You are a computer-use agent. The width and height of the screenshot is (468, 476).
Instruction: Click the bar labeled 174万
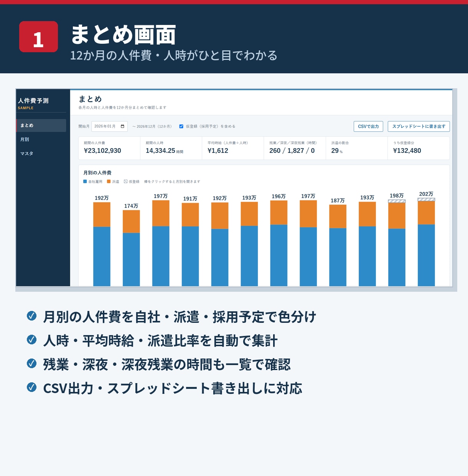[x=131, y=248]
